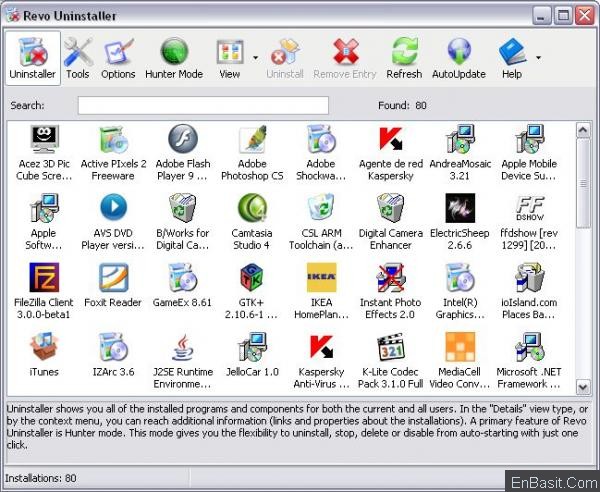
Task: Click the Revo Uninstaller title bar icon
Action: pyautogui.click(x=13, y=16)
